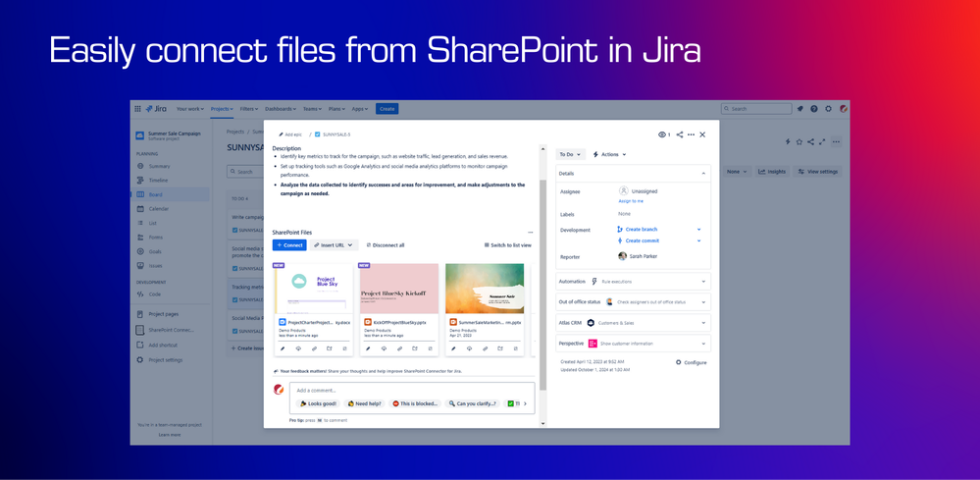980x480 pixels.
Task: Expand the Create commit dropdown arrow
Action: click(698, 240)
